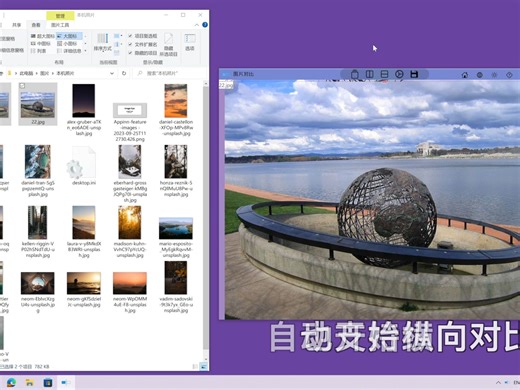Refresh the Explorer folder view

[124, 73]
